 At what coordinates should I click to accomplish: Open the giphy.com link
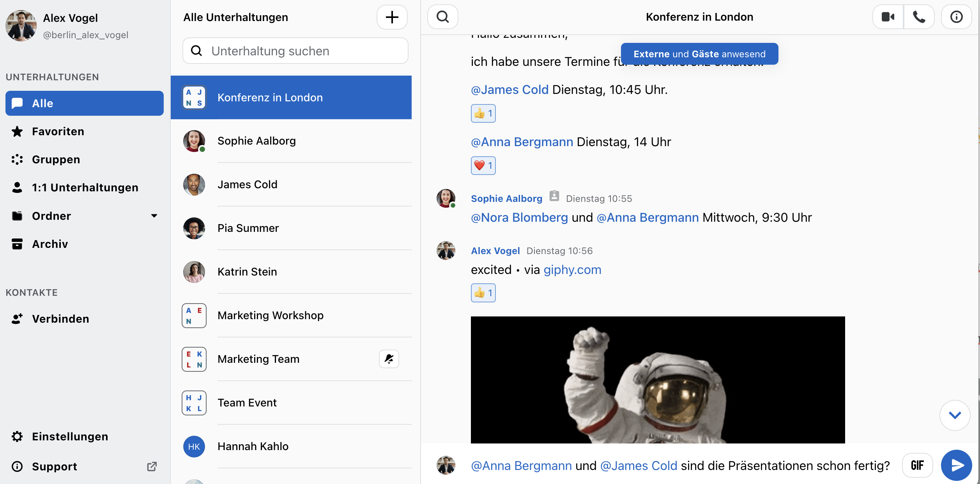[x=572, y=270]
